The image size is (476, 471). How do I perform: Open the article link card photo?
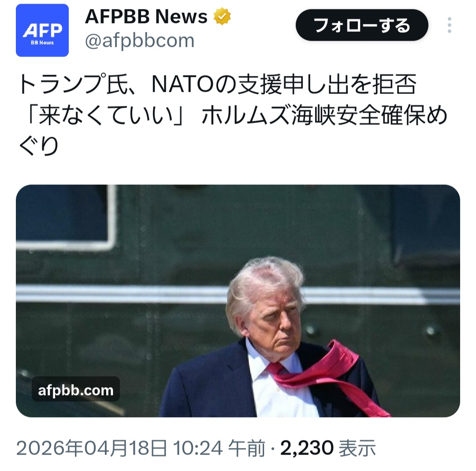[x=238, y=301]
